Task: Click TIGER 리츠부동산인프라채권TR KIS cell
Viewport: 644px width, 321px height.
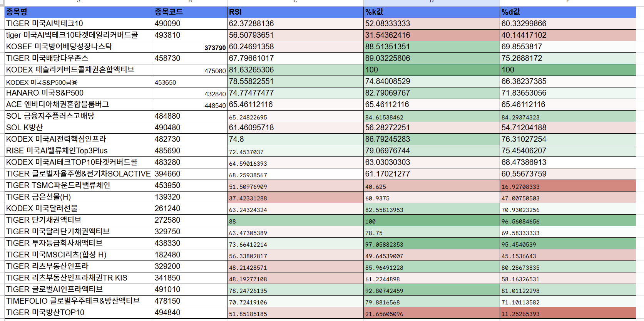Action: (x=79, y=278)
